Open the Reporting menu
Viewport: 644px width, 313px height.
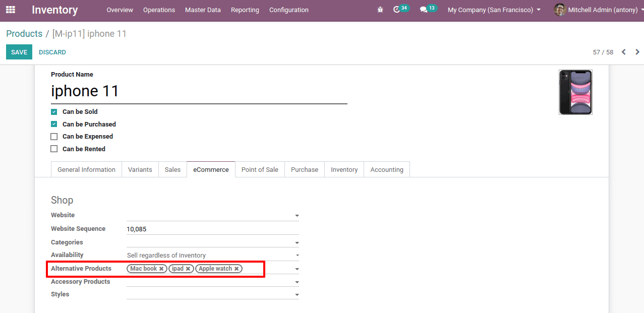(x=245, y=10)
